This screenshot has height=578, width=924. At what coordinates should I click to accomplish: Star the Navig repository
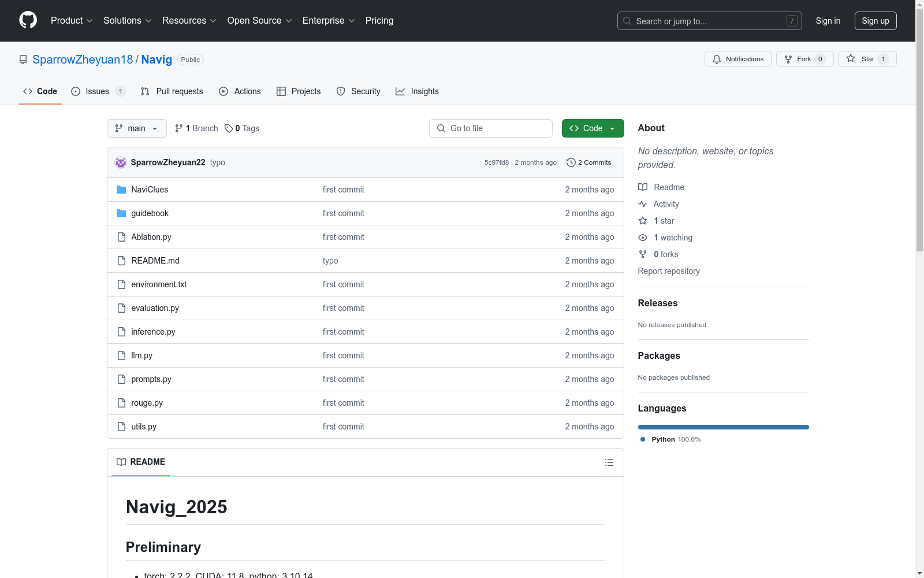[x=867, y=59]
